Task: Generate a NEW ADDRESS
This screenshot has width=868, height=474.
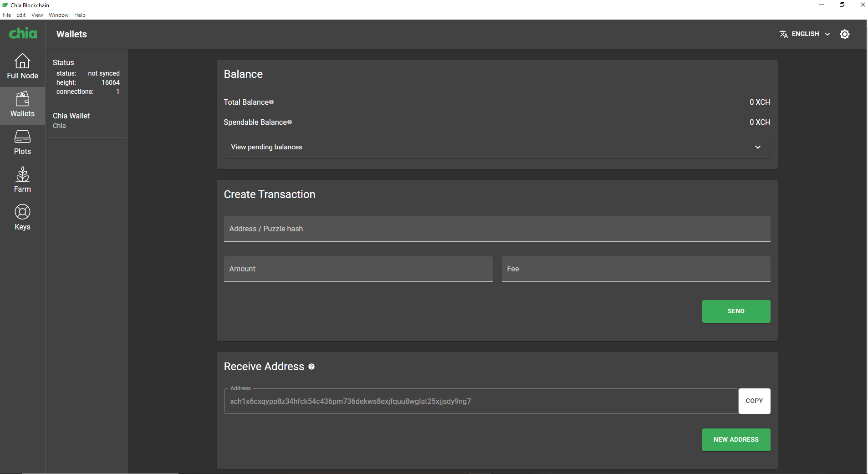Action: pyautogui.click(x=736, y=440)
